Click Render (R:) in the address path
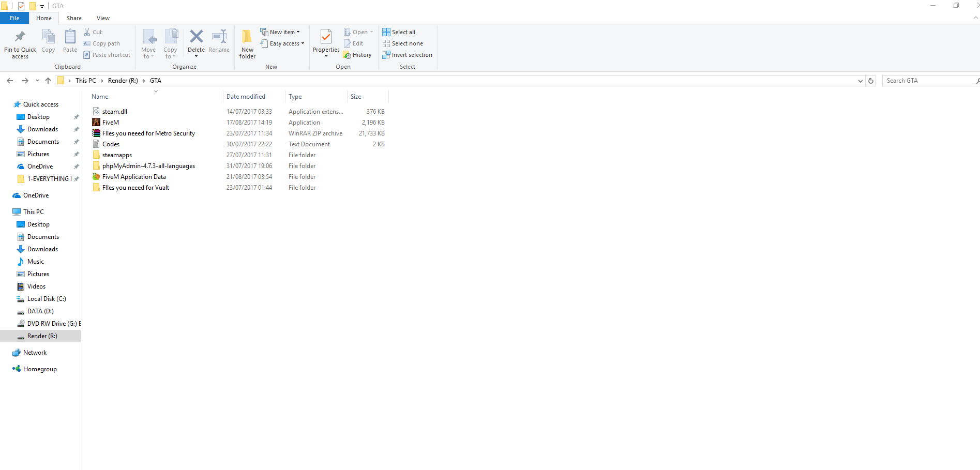 click(123, 81)
